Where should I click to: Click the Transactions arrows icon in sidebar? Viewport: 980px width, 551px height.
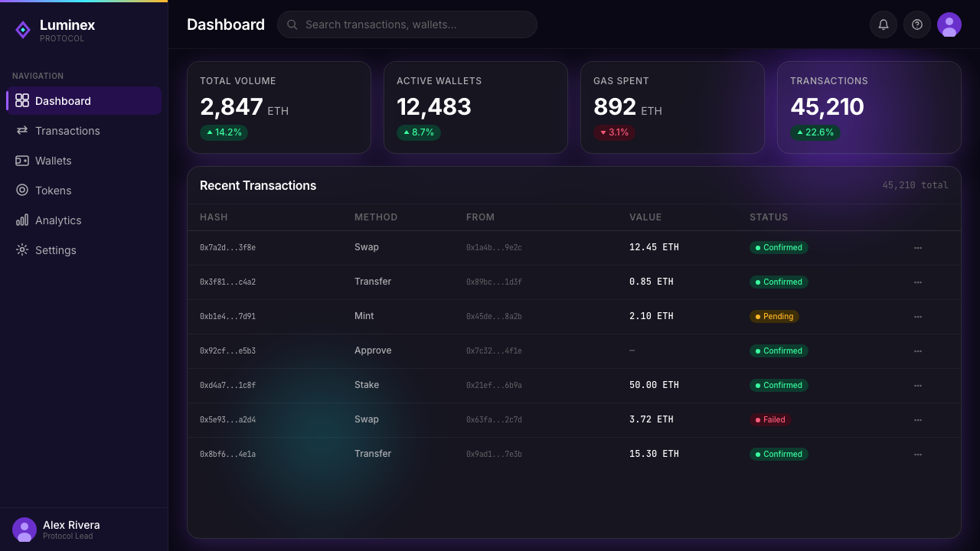(22, 130)
